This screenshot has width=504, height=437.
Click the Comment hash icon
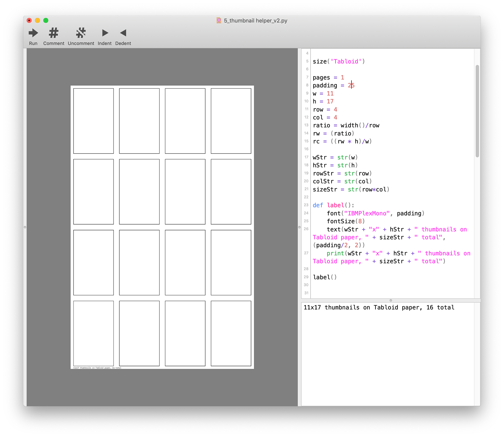(54, 33)
